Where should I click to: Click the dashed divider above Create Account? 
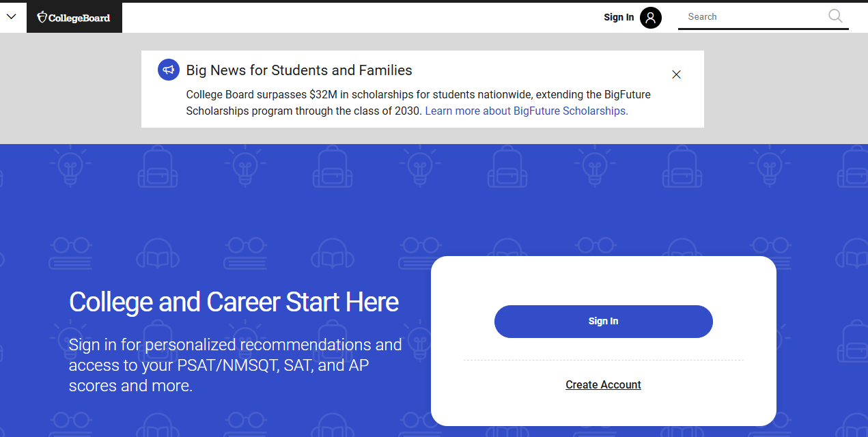(603, 360)
